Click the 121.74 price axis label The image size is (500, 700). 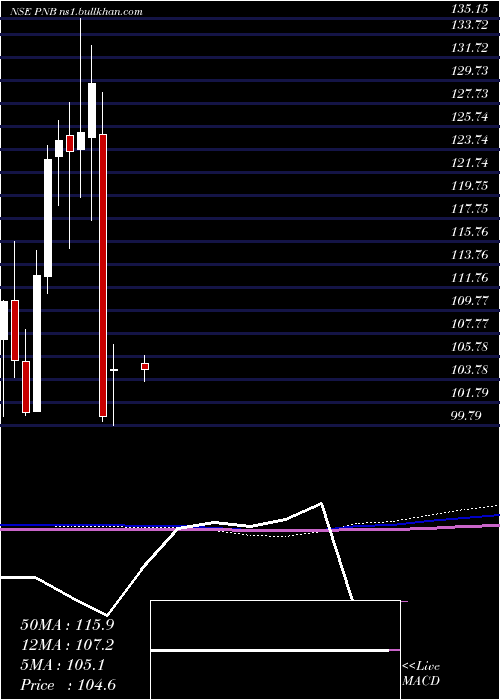point(470,163)
